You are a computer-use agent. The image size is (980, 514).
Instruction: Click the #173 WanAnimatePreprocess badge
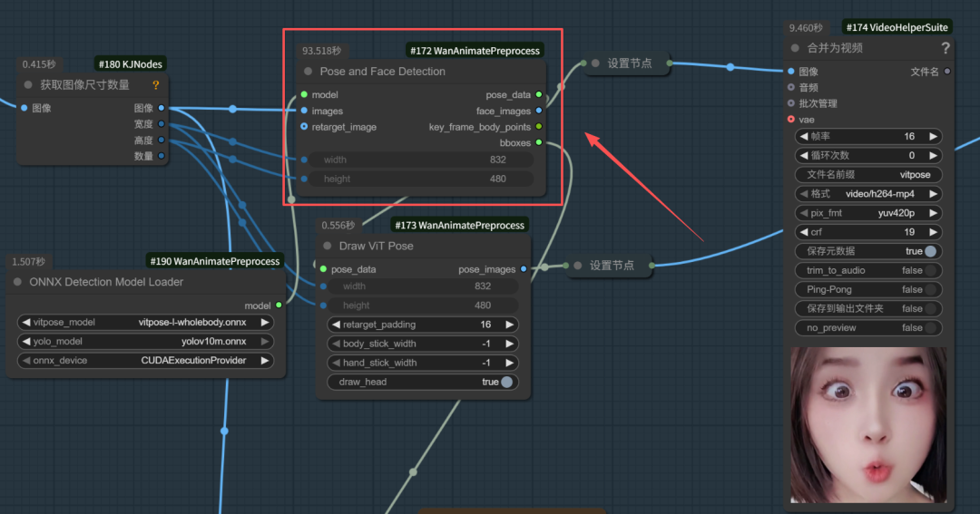coord(459,225)
